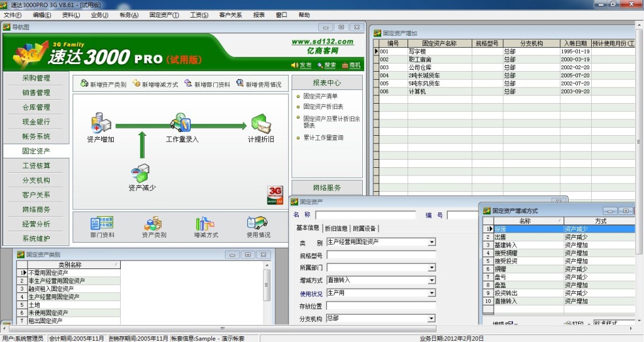
Task: Select 采购管理 in the sidebar
Action: click(36, 78)
